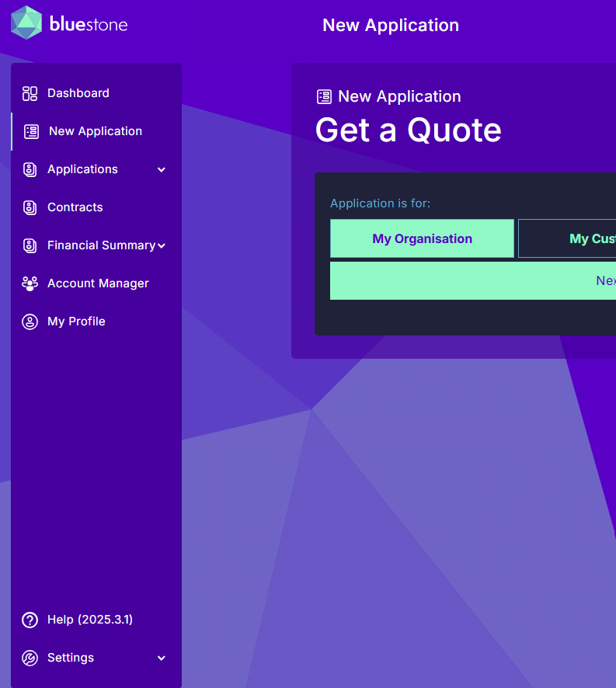616x688 pixels.
Task: Click the Help question mark icon
Action: 30,620
